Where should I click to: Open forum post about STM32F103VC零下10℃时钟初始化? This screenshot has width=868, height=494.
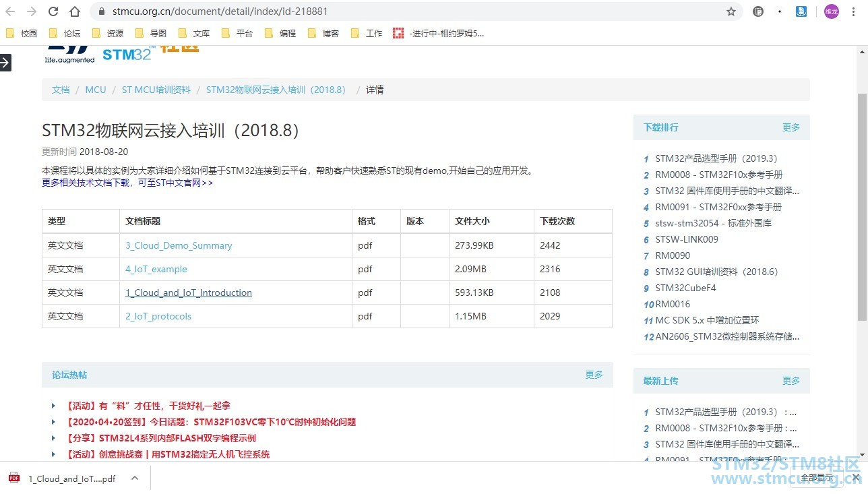pyautogui.click(x=210, y=422)
